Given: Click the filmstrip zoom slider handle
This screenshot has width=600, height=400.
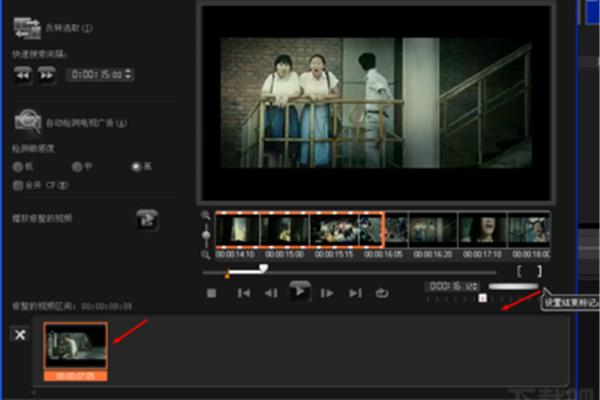Looking at the screenshot, I should click(206, 235).
